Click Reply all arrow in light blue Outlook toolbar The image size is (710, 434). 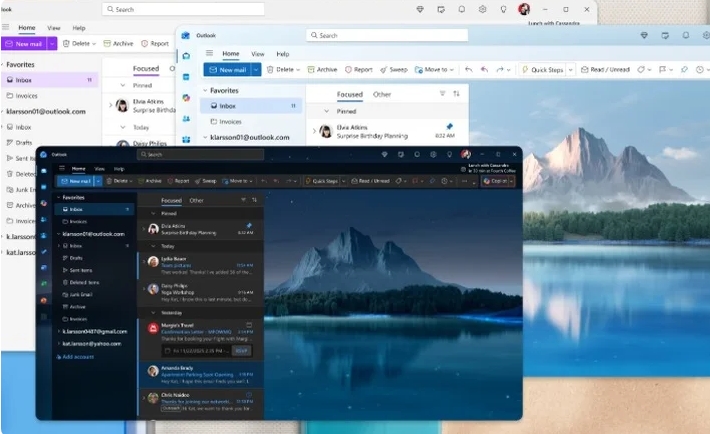click(x=484, y=69)
